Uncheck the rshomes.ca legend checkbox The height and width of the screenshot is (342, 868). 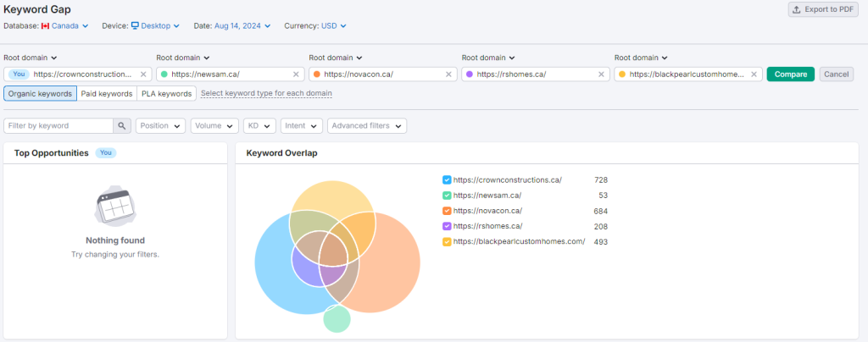coord(447,226)
